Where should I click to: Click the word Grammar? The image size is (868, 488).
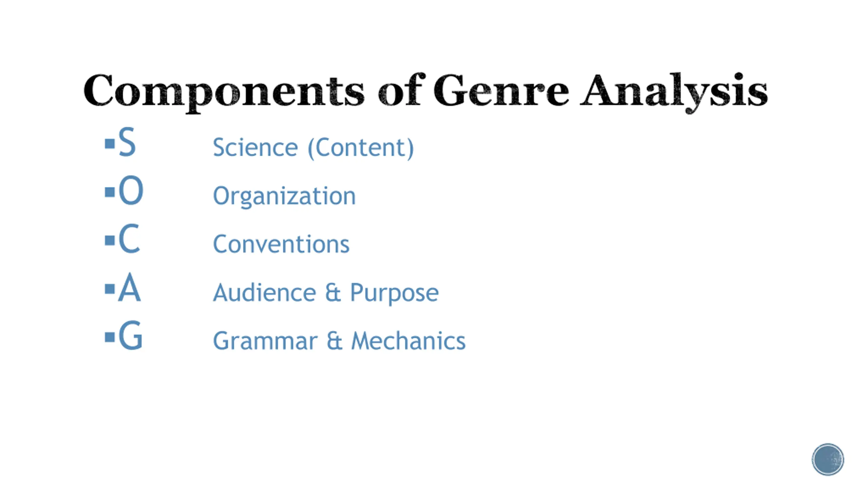[x=265, y=341]
